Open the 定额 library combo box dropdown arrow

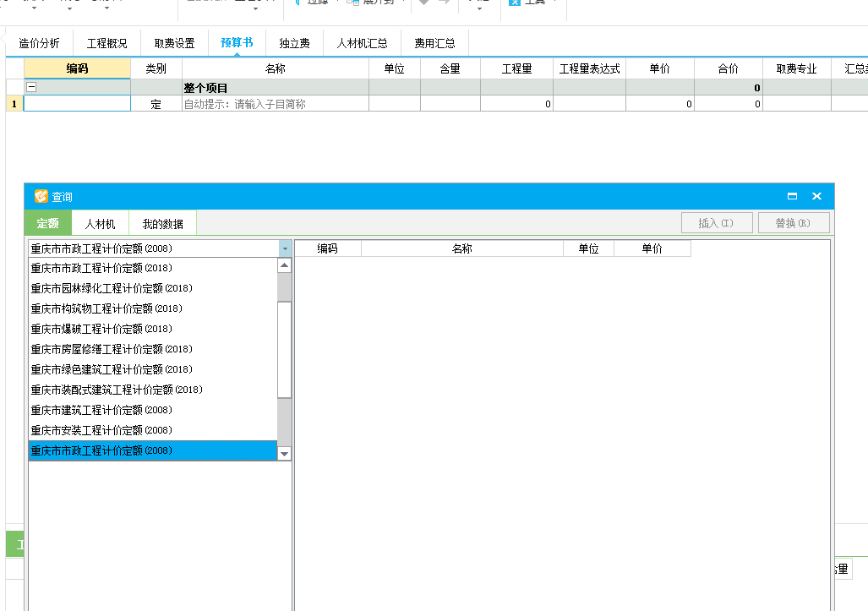tap(285, 248)
